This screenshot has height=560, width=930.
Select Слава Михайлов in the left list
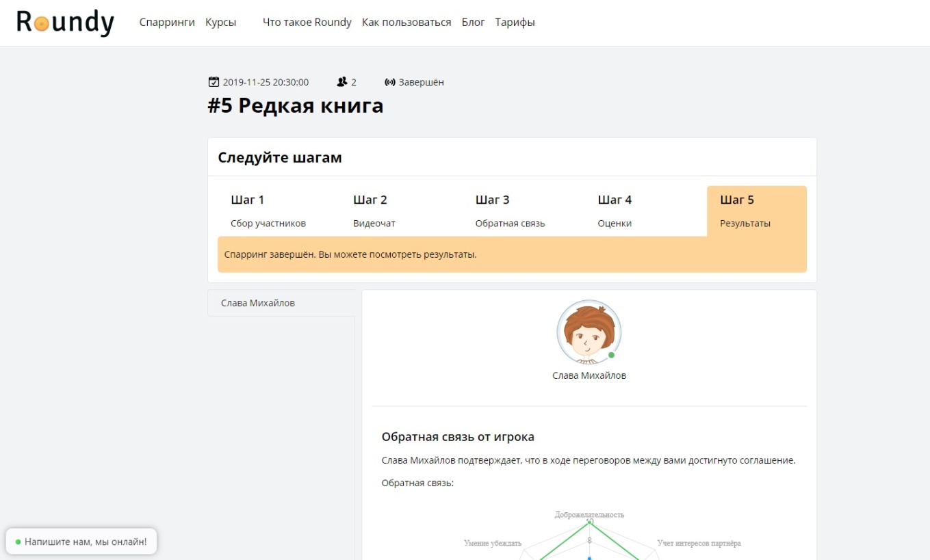point(281,303)
